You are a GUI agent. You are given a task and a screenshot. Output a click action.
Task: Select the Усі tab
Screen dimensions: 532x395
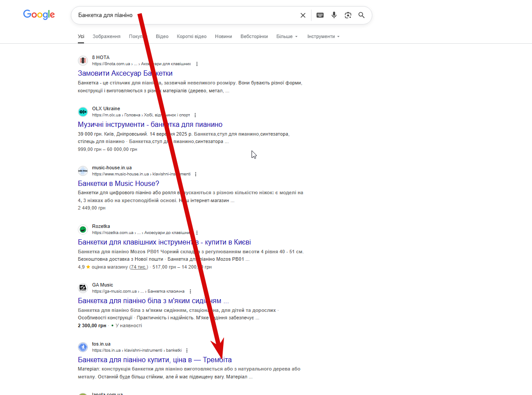[81, 36]
